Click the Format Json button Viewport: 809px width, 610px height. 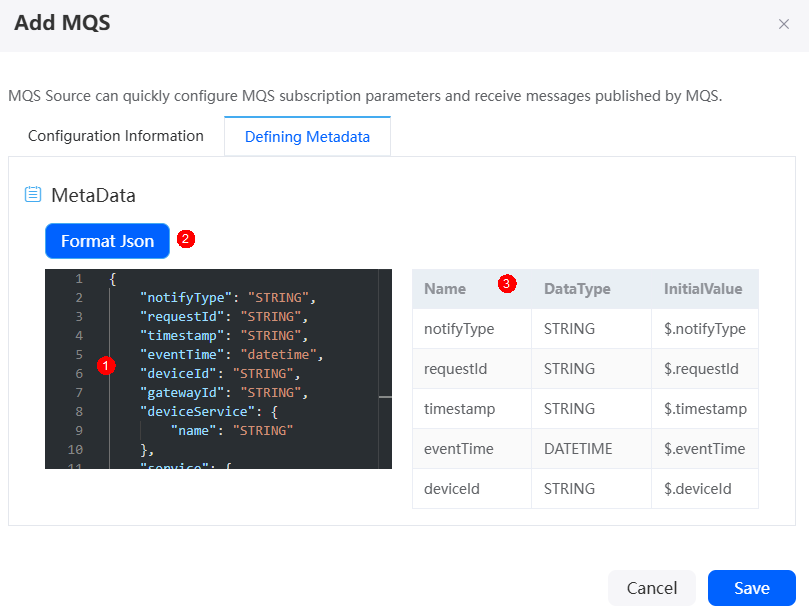click(107, 241)
